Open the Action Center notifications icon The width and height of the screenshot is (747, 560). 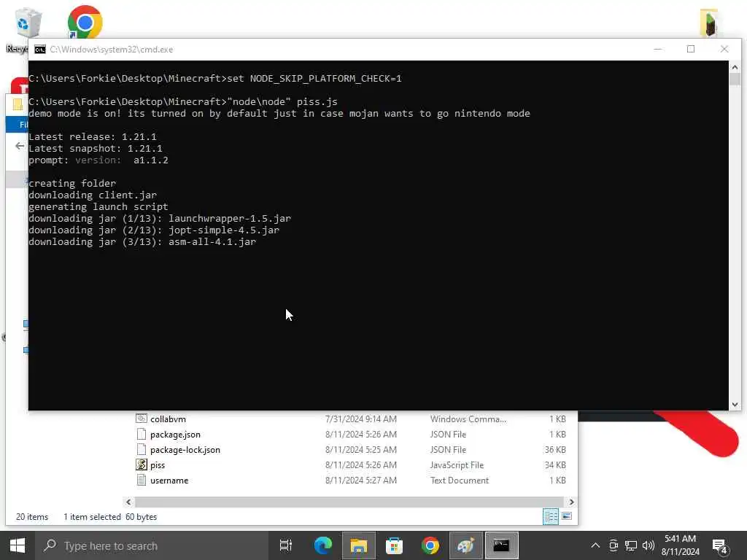719,547
